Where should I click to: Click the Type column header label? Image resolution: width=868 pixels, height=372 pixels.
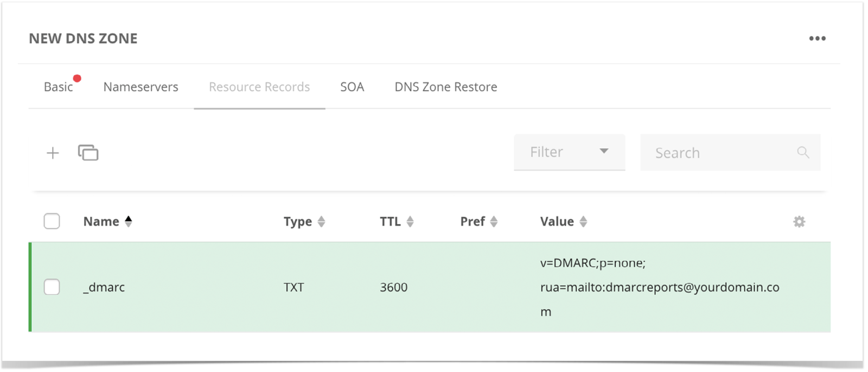(x=297, y=222)
